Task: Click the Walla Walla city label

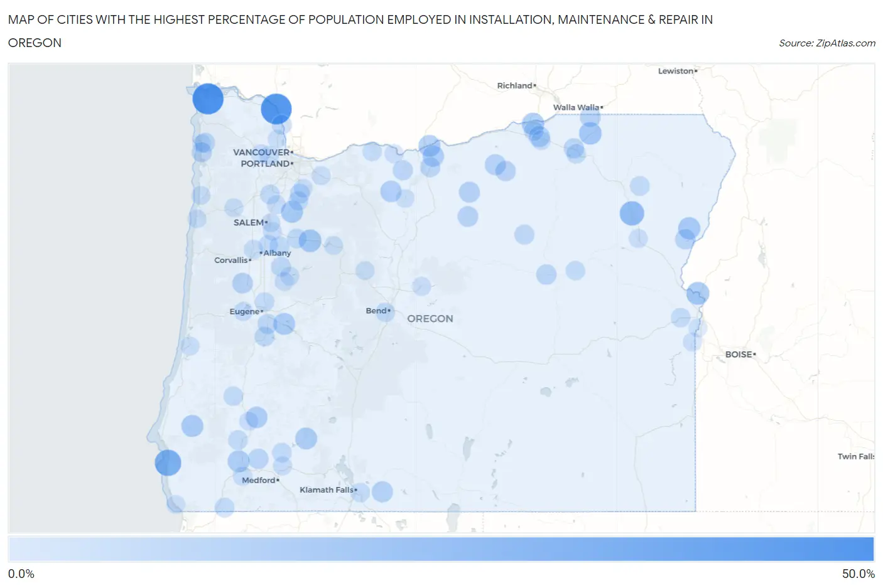Action: (576, 107)
